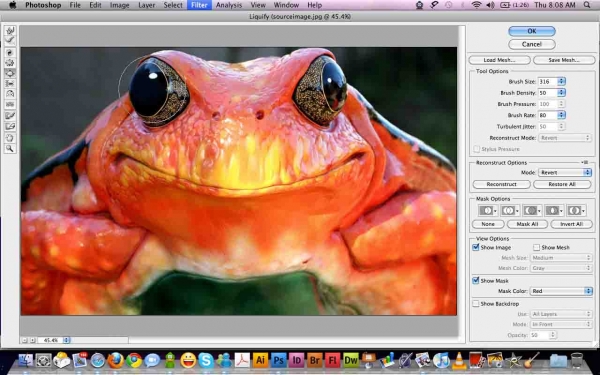
Task: Open the VLC cone in the dock
Action: 459,360
